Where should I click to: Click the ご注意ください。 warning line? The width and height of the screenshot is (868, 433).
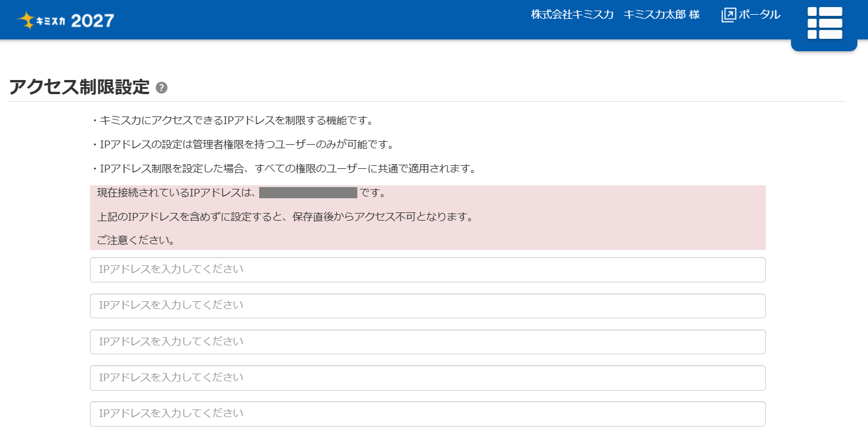pos(136,241)
